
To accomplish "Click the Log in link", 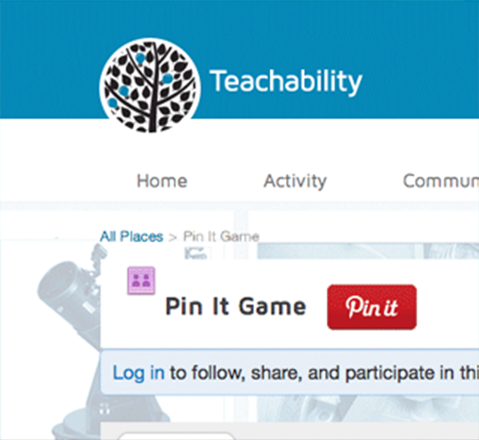I will (139, 373).
